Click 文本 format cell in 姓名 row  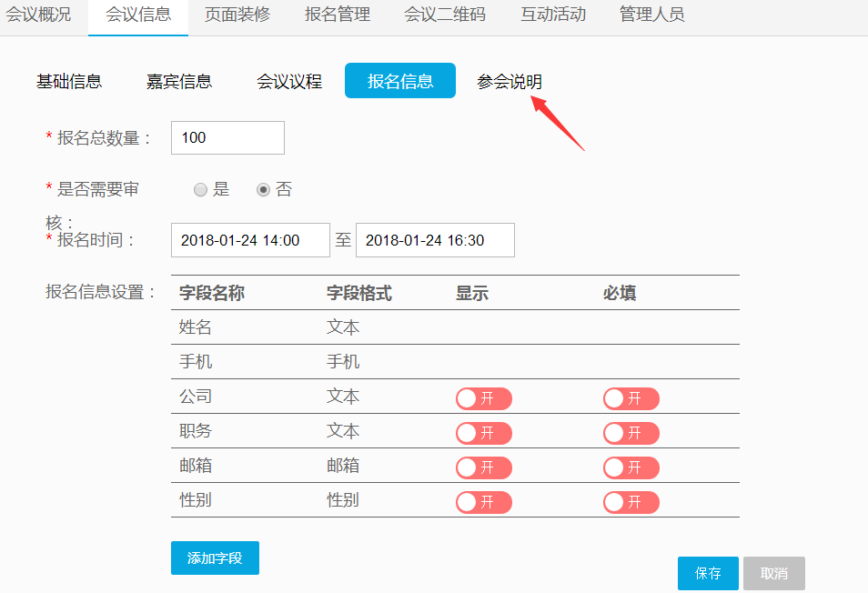343,327
